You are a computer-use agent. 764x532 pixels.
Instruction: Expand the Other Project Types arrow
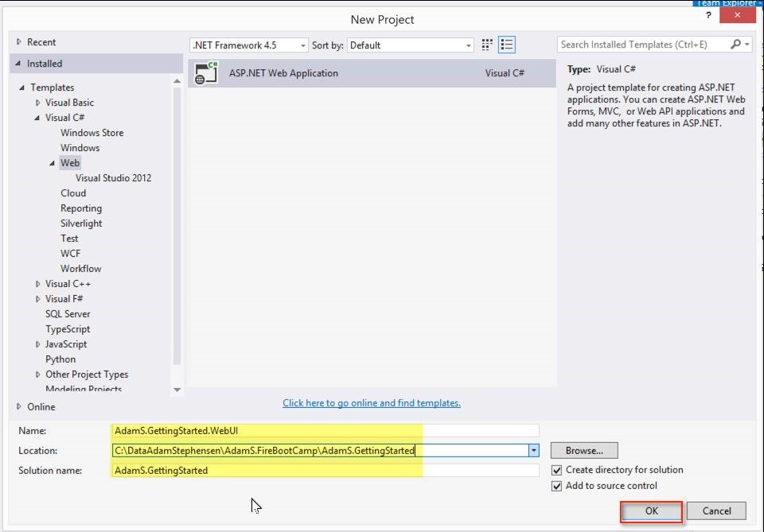(x=37, y=375)
